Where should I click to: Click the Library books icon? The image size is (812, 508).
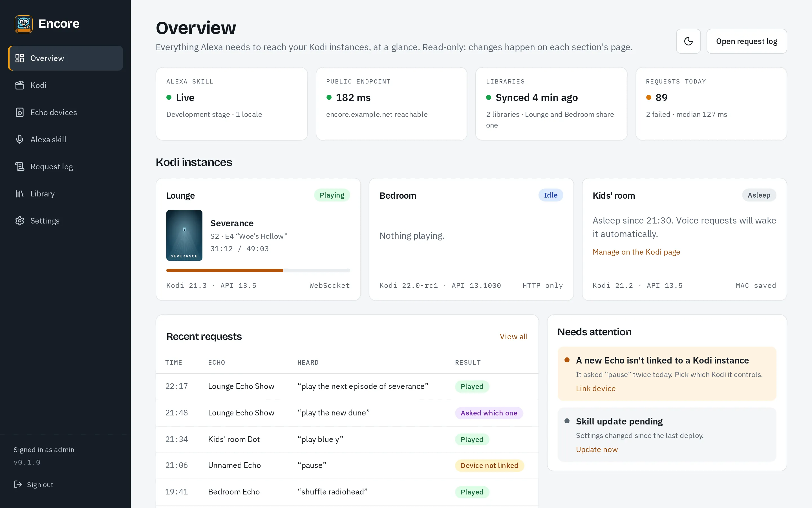(19, 194)
